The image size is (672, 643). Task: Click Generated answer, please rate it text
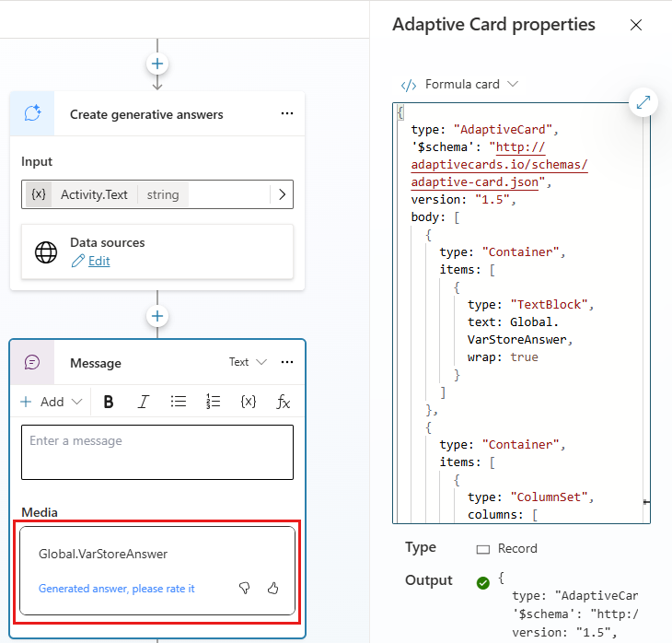point(117,589)
